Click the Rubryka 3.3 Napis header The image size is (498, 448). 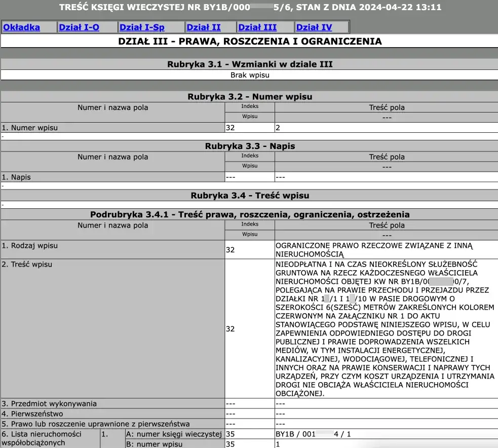[250, 146]
